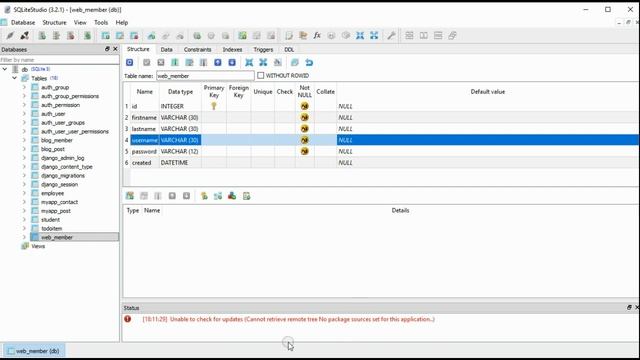
Task: Click the Connect to database icon
Action: [x=10, y=36]
